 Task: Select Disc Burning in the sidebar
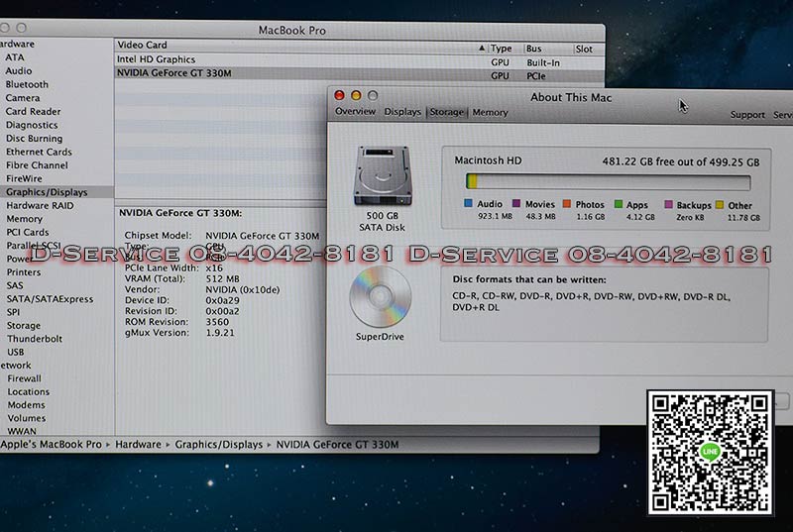click(x=34, y=138)
